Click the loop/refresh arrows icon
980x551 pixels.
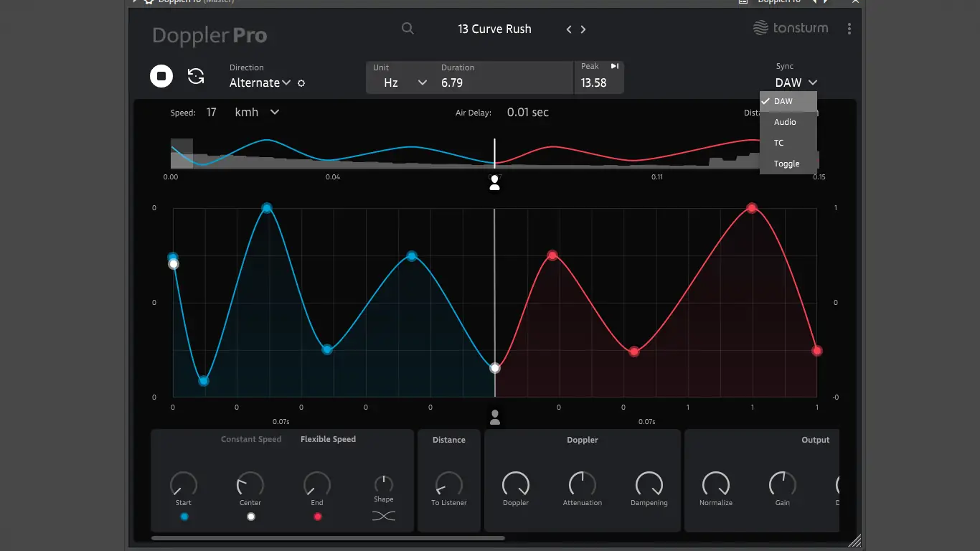click(196, 76)
